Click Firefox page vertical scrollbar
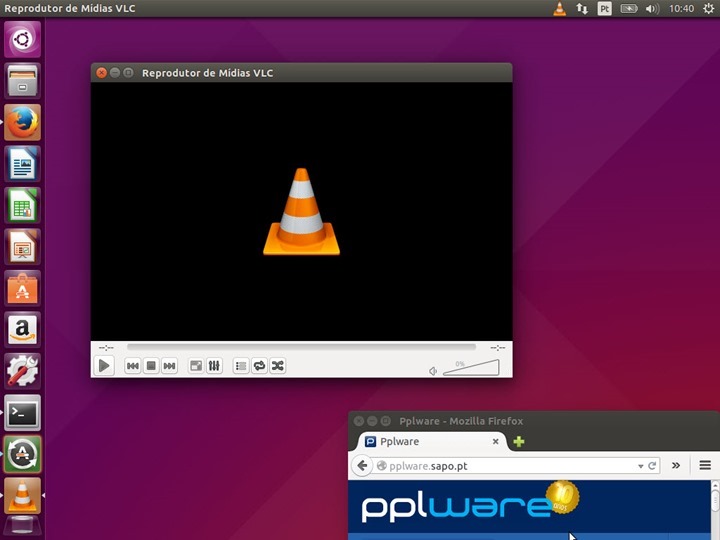The width and height of the screenshot is (720, 540). point(716,509)
